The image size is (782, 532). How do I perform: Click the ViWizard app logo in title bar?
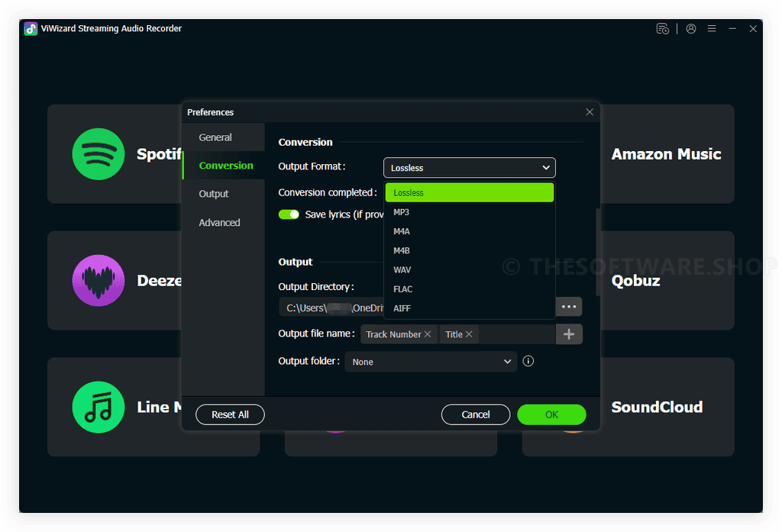tap(31, 29)
